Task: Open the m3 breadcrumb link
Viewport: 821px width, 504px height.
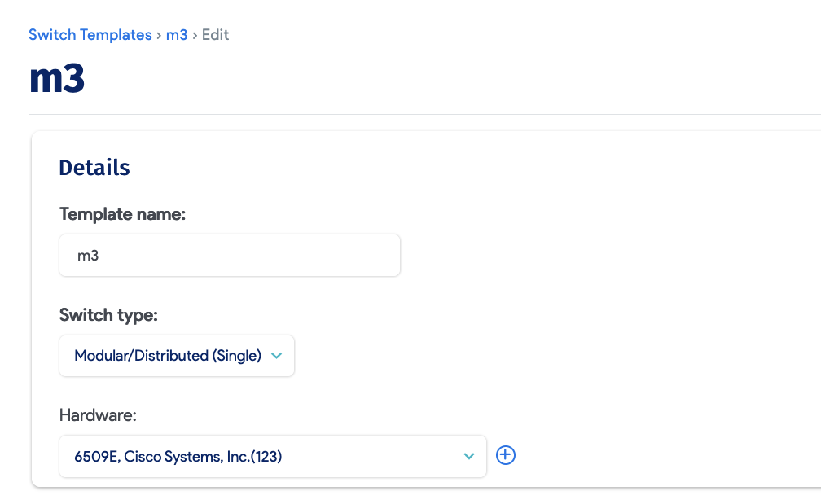Action: (177, 35)
